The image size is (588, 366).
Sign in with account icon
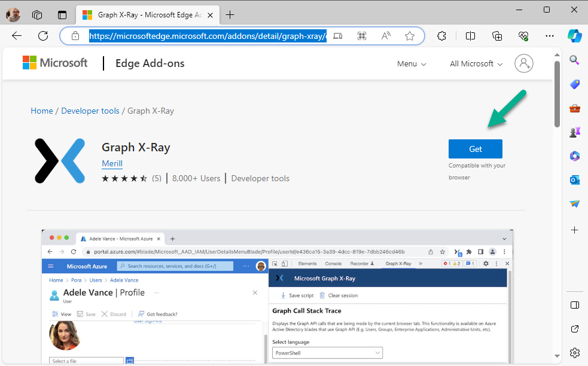(x=524, y=63)
